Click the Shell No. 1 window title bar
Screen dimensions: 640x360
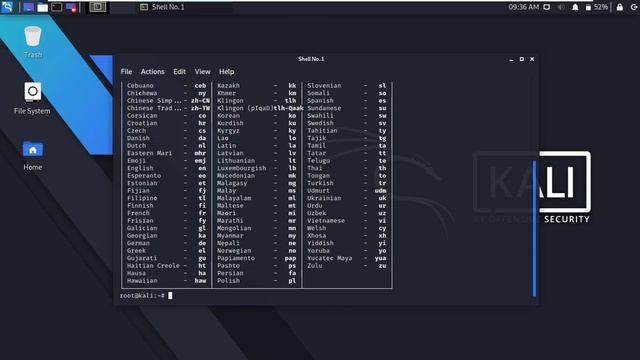(x=311, y=59)
